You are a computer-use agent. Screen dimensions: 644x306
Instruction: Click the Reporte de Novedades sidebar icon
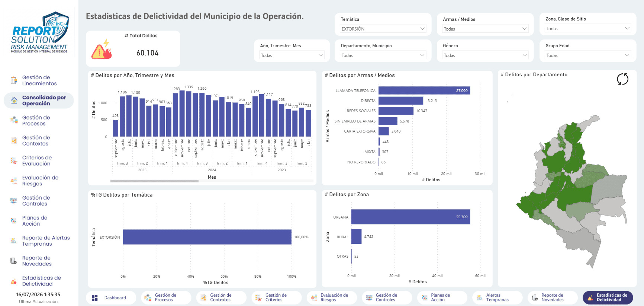(14, 261)
